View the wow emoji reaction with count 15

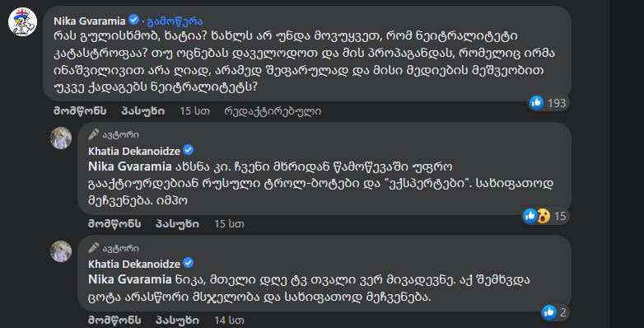point(544,216)
